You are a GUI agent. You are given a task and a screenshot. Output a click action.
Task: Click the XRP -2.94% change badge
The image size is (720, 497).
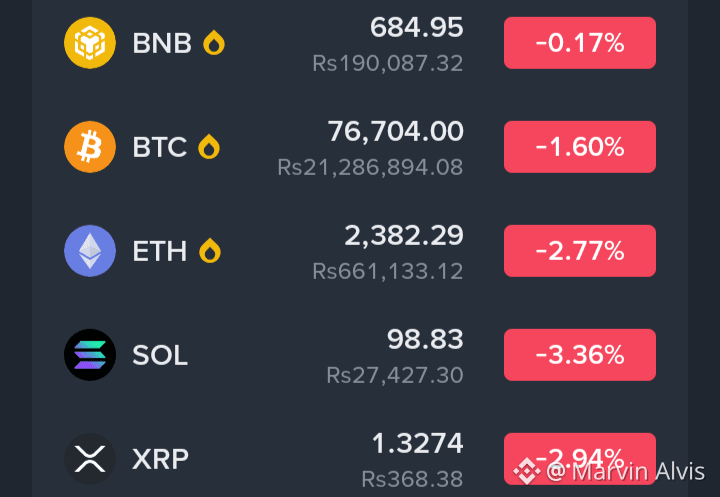(579, 459)
